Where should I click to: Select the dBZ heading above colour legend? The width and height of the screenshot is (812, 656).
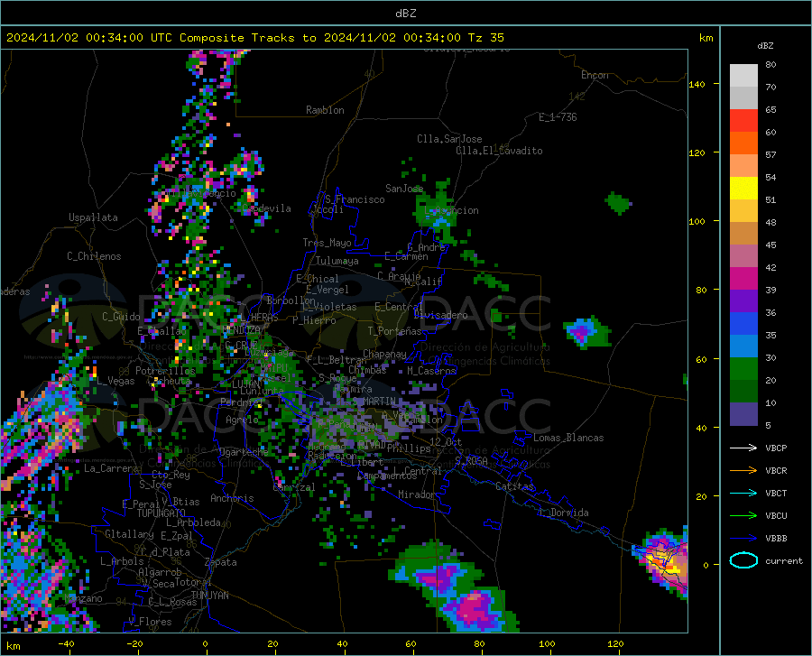point(765,45)
